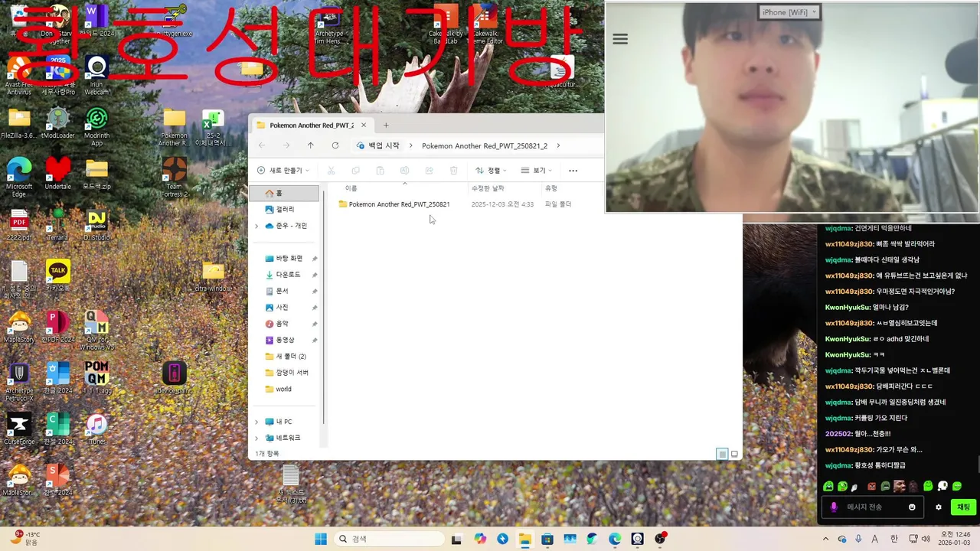Click the taskbar 검색 search box

(389, 539)
